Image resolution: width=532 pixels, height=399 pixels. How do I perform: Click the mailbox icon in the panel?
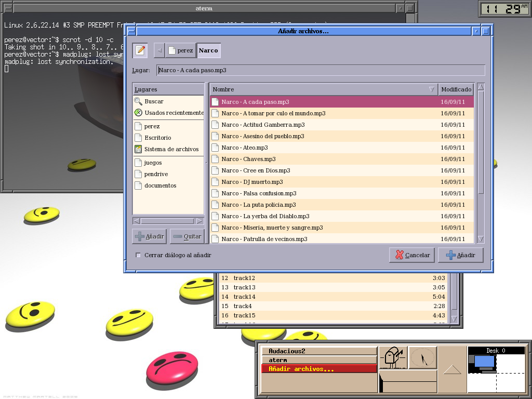tap(393, 357)
